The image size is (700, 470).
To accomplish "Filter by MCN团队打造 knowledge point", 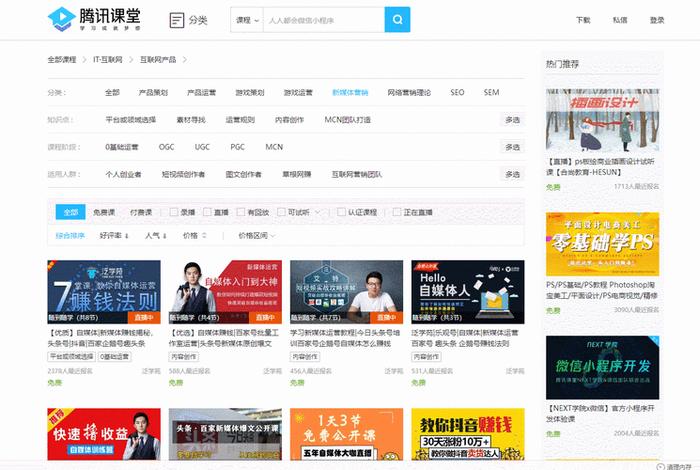I will [347, 120].
